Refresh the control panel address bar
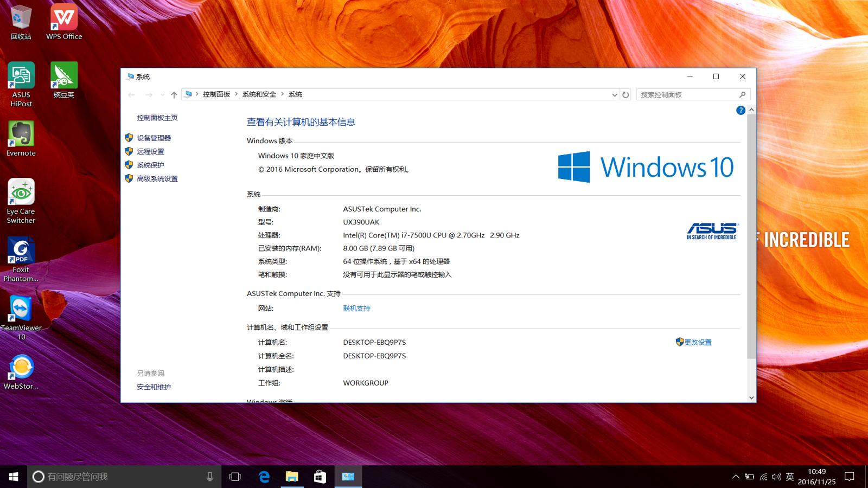Viewport: 868px width, 488px height. pyautogui.click(x=626, y=95)
